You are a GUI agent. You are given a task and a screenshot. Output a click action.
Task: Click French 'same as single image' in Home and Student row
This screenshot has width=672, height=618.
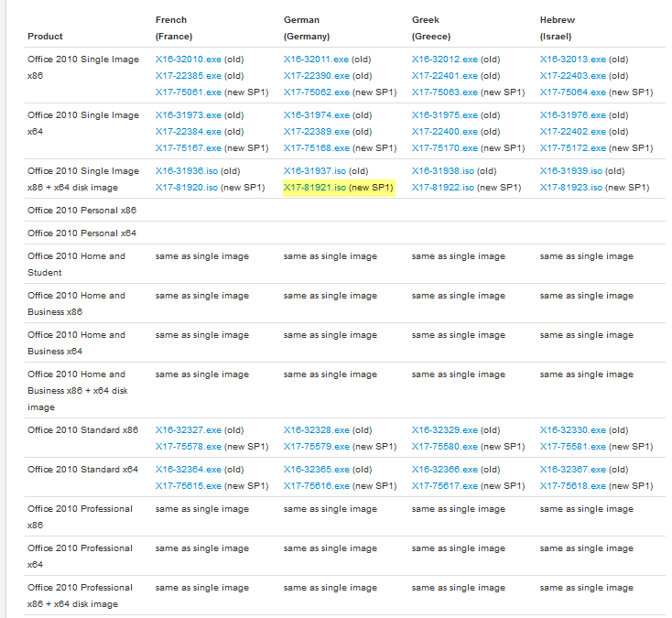[x=201, y=256]
